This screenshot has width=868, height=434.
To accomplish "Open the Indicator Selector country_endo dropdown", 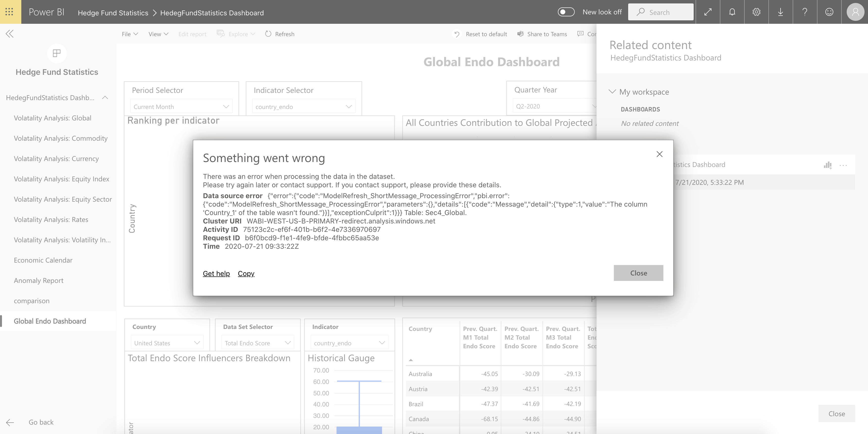I will (304, 107).
